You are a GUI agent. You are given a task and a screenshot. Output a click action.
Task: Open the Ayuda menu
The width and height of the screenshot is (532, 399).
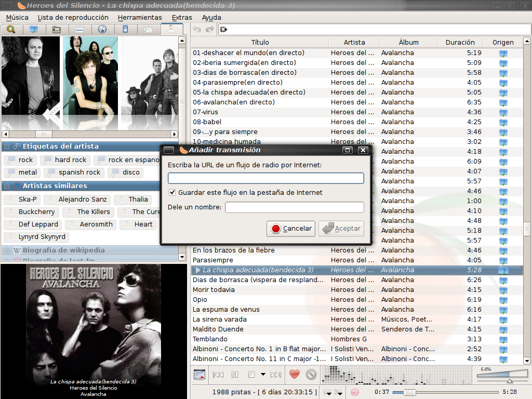[211, 17]
